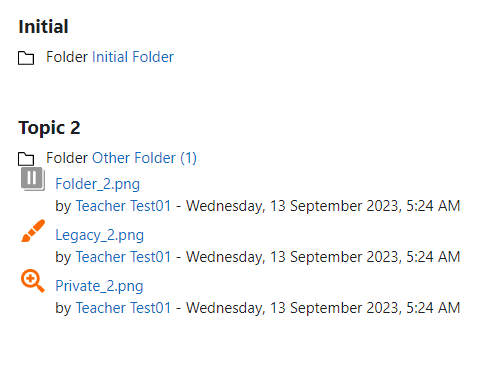
Task: Open the Initial Folder link
Action: tap(133, 57)
